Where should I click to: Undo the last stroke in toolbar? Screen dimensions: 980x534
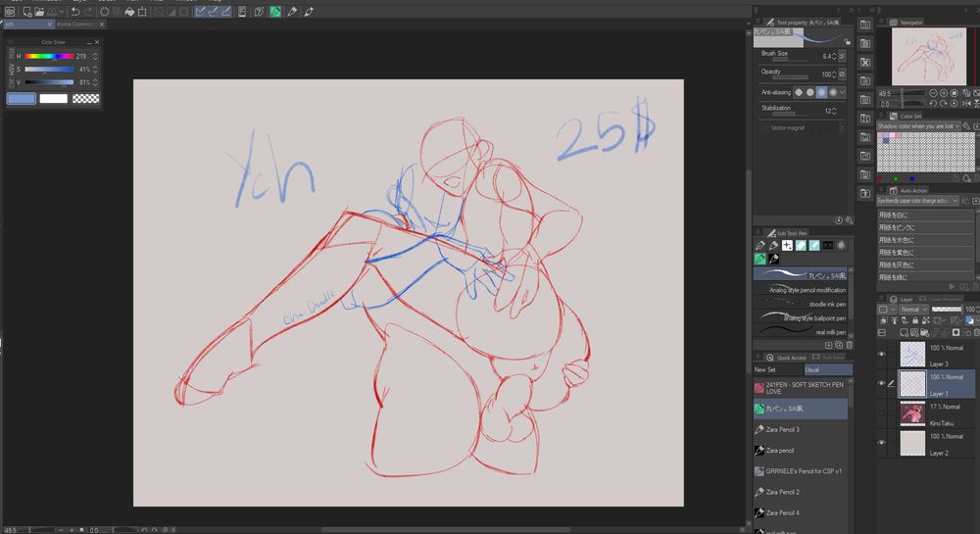point(75,12)
